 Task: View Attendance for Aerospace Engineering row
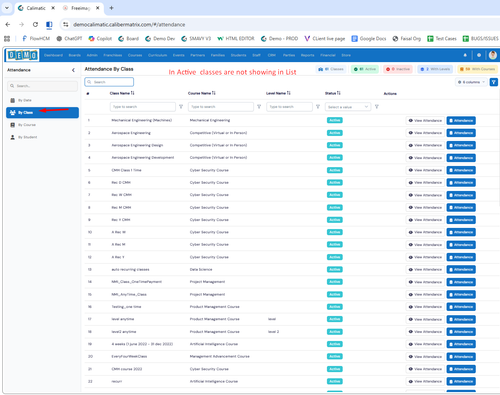[x=425, y=133]
